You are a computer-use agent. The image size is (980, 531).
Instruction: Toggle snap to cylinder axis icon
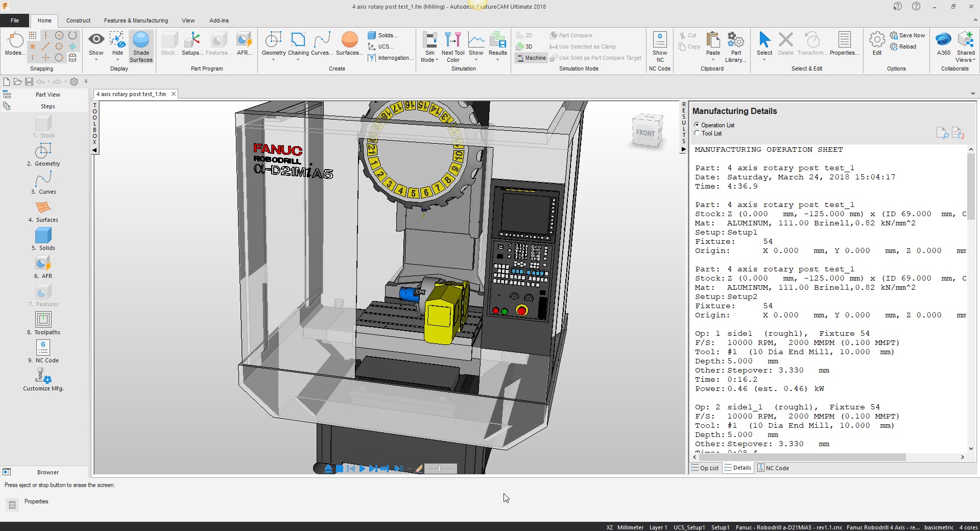pos(73,58)
